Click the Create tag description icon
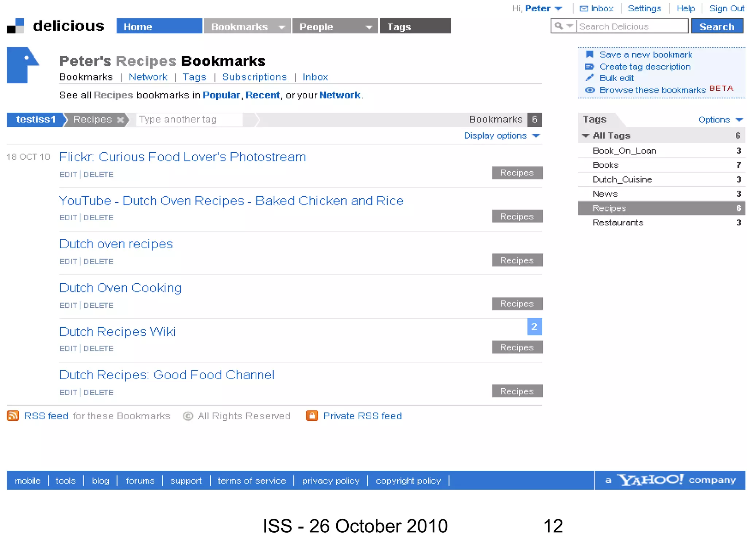Viewport: 747px width, 560px height. click(x=589, y=67)
